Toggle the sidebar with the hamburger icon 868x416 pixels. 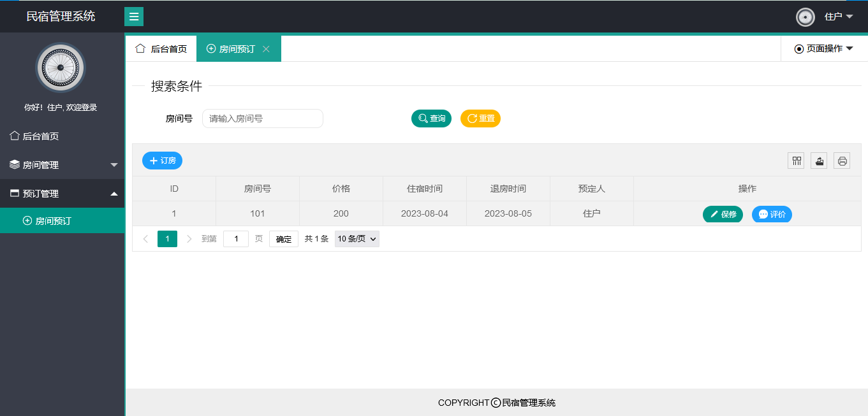coord(134,17)
